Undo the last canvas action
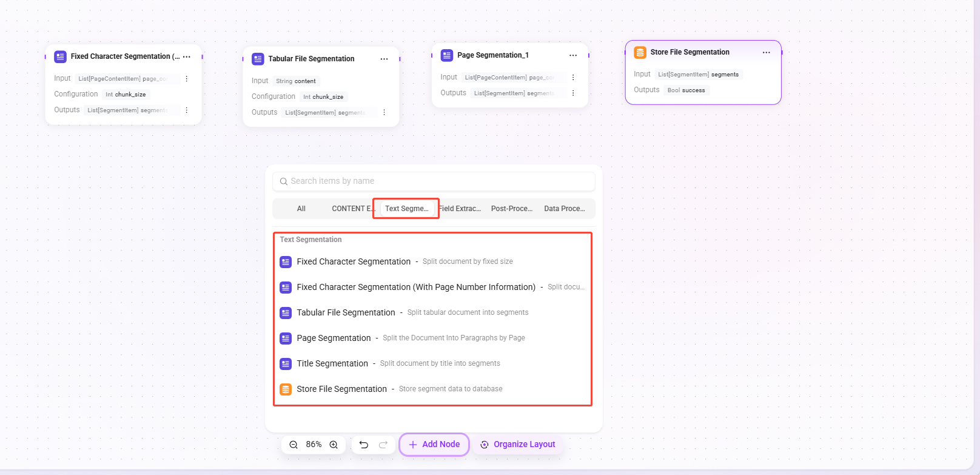 click(364, 445)
